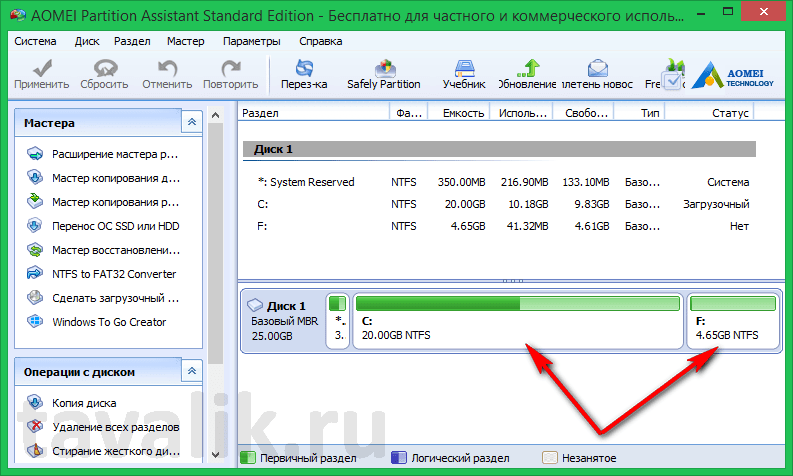This screenshot has height=476, width=793.
Task: Select the F: partition row in the list
Action: [x=500, y=226]
